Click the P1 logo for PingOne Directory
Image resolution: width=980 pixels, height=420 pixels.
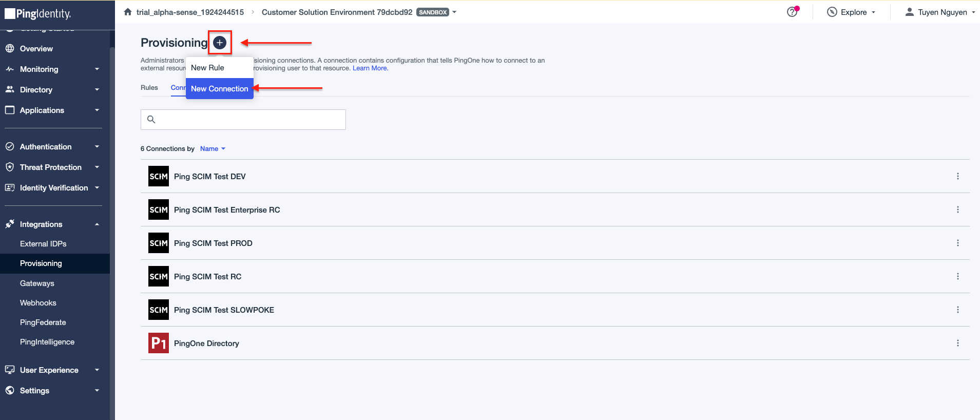pyautogui.click(x=159, y=343)
